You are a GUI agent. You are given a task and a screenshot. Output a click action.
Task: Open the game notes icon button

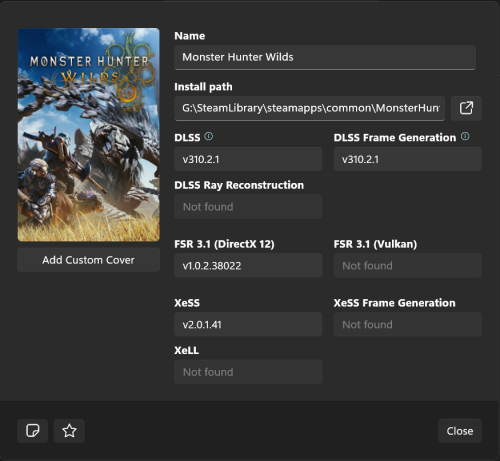[x=33, y=431]
